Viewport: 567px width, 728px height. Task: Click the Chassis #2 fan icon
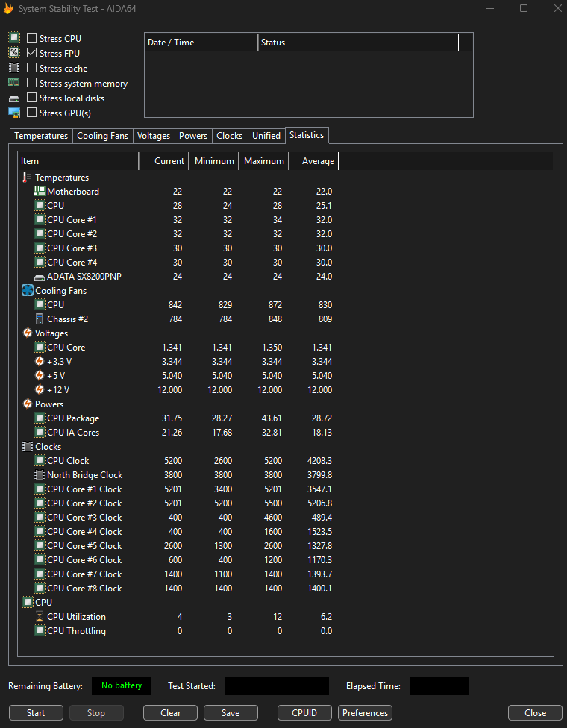click(40, 319)
